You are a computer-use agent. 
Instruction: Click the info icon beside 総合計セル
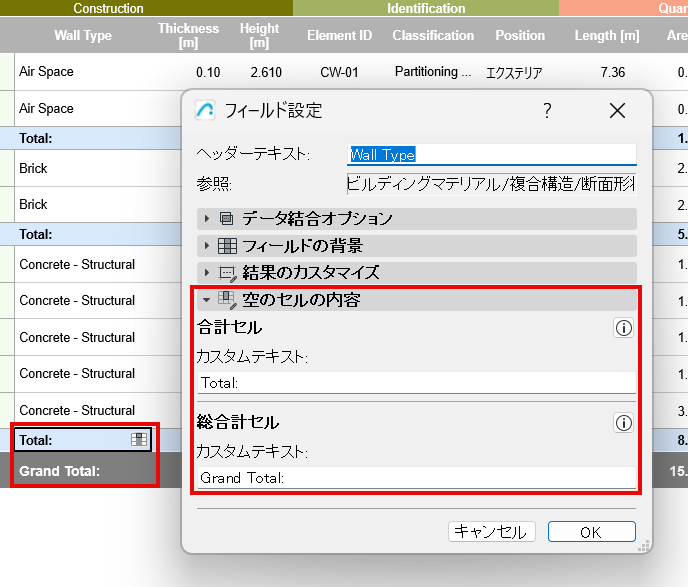(x=624, y=423)
